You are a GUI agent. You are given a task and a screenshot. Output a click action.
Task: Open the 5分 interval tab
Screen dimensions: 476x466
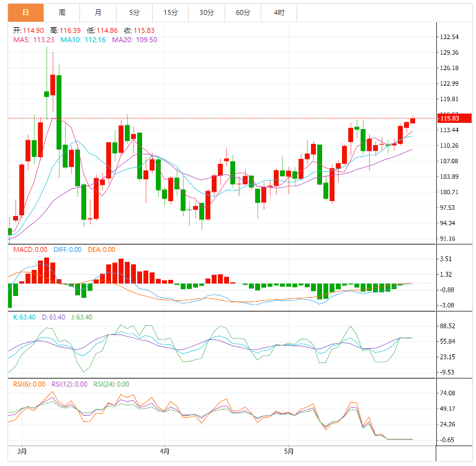(134, 12)
